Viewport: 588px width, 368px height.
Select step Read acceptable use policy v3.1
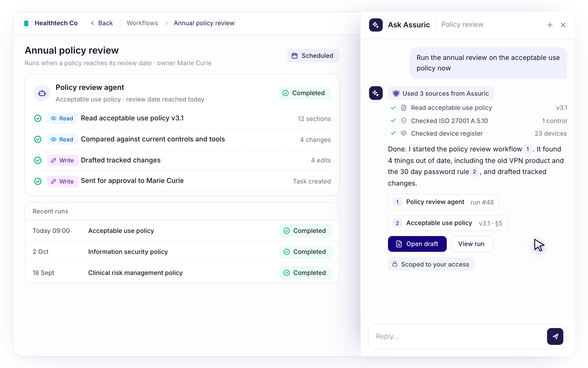tap(182, 118)
